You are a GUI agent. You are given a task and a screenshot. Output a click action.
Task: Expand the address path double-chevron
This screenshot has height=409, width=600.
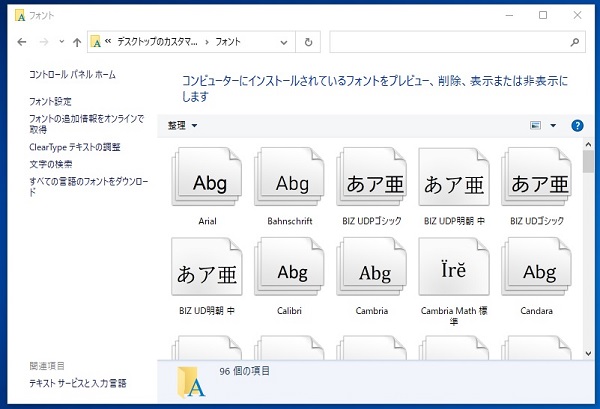point(108,41)
